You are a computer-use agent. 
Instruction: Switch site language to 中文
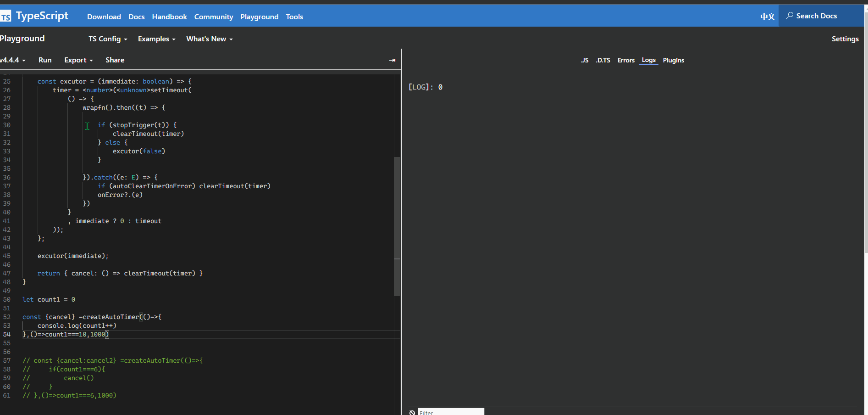click(767, 17)
